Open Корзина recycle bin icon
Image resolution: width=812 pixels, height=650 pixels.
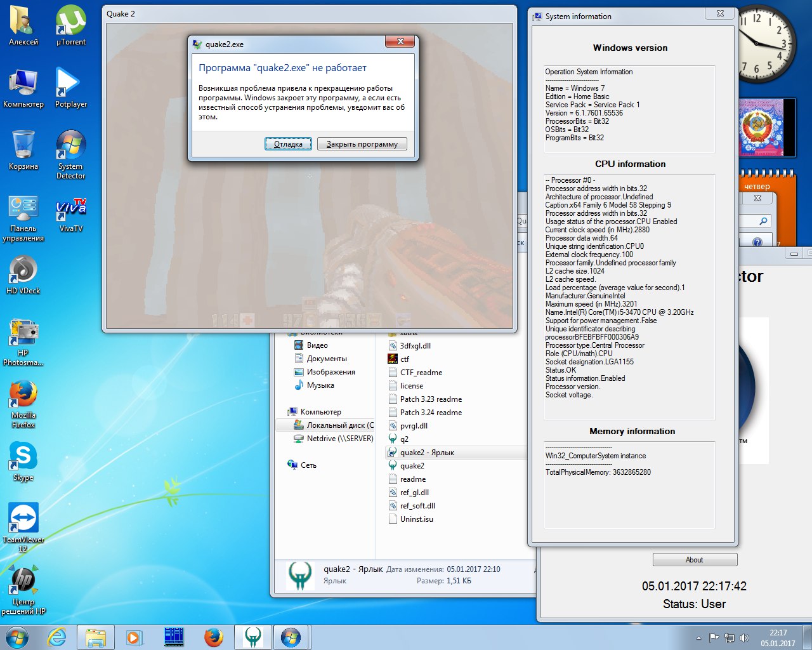tap(23, 145)
